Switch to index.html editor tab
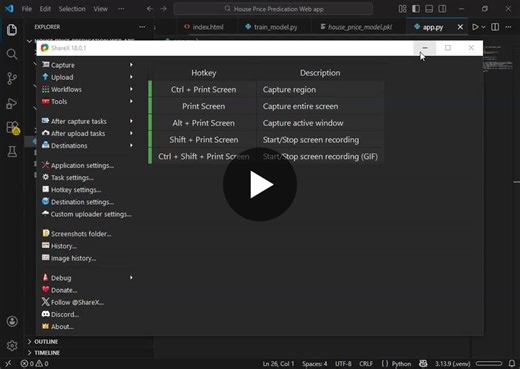This screenshot has height=369, width=520. click(204, 27)
